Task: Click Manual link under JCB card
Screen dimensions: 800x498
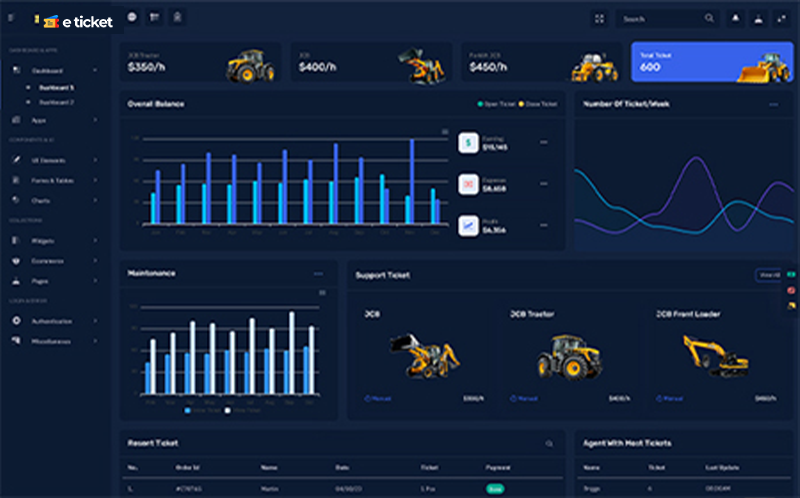Action: pyautogui.click(x=378, y=399)
